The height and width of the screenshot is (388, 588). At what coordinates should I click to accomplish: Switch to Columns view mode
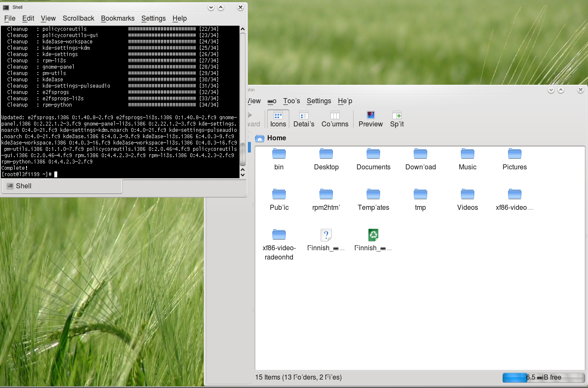tap(335, 119)
